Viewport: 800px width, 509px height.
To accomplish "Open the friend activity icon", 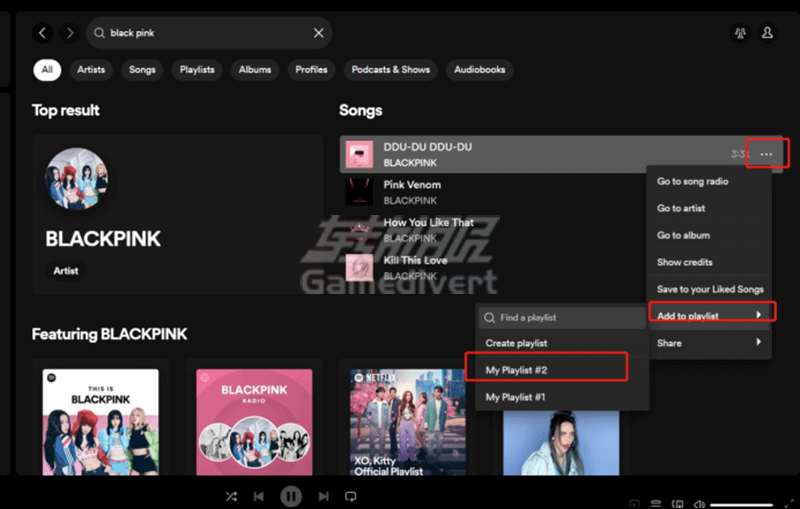I will 740,33.
